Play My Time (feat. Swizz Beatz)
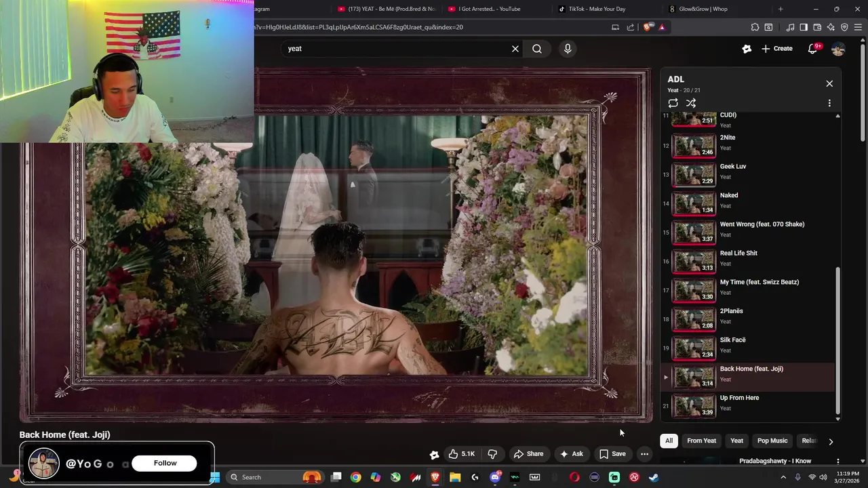 (749, 290)
